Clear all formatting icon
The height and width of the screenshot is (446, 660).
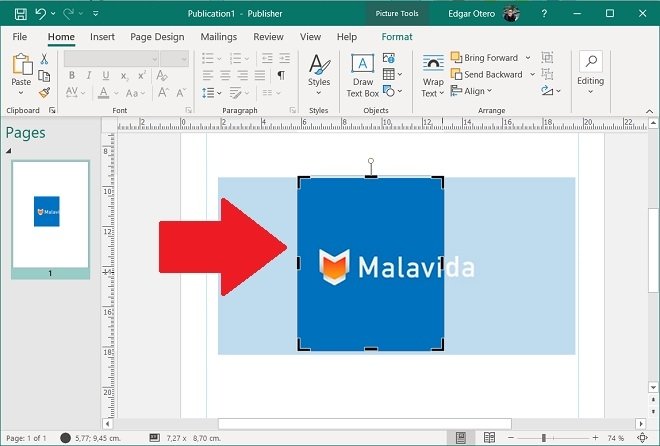[x=162, y=76]
